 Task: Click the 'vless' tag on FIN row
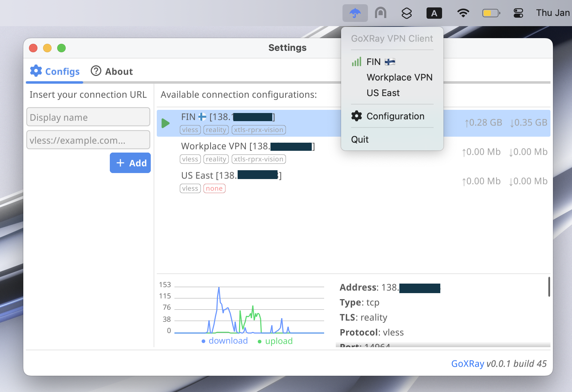190,130
